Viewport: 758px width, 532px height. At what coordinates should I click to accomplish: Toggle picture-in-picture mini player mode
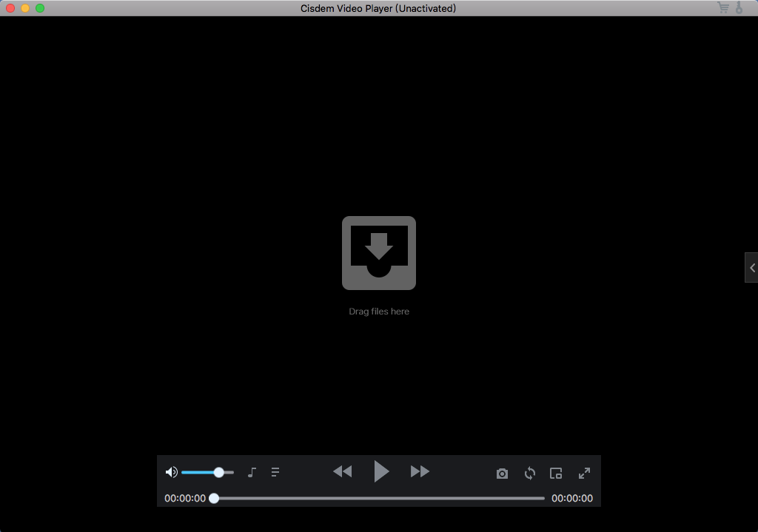click(x=556, y=474)
